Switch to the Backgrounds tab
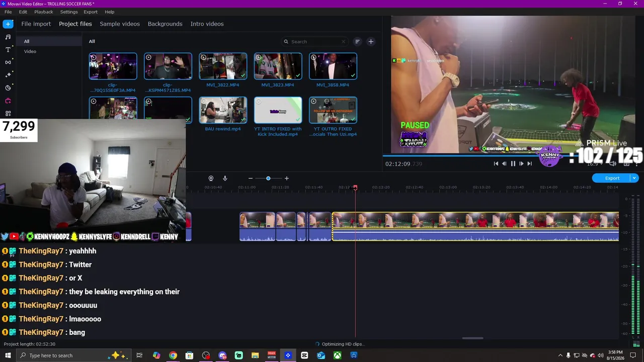The height and width of the screenshot is (362, 644). click(x=165, y=24)
